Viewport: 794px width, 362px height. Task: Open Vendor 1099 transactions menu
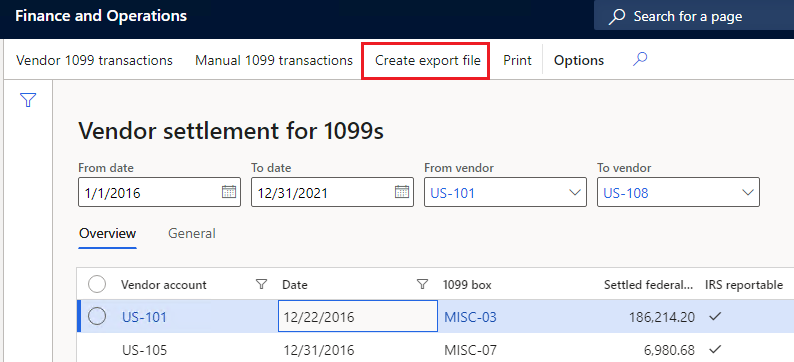pyautogui.click(x=94, y=60)
